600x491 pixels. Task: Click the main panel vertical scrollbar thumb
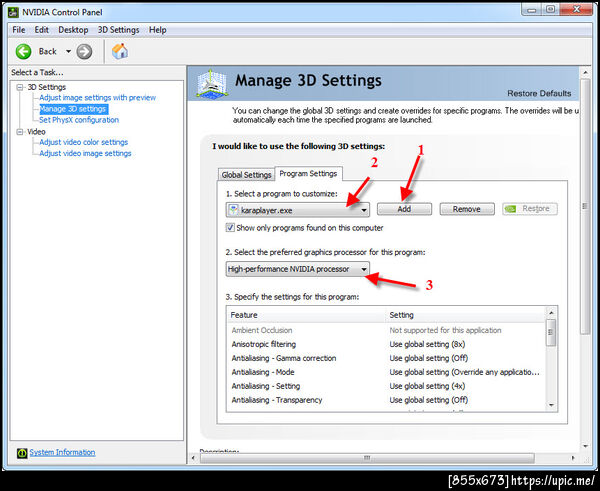pos(585,207)
